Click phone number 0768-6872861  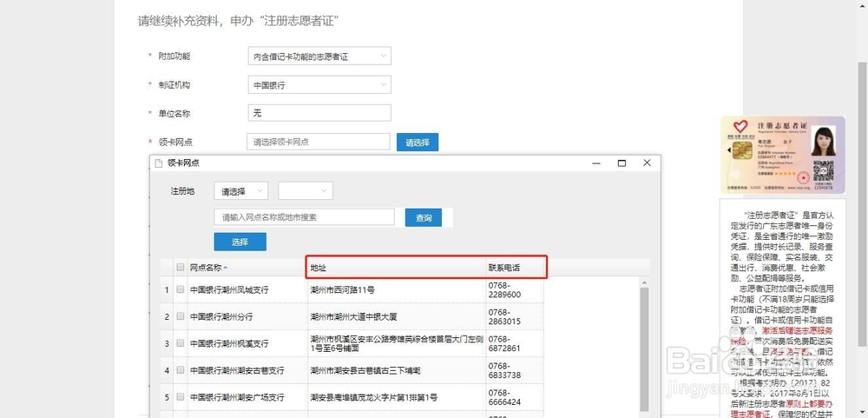(504, 344)
